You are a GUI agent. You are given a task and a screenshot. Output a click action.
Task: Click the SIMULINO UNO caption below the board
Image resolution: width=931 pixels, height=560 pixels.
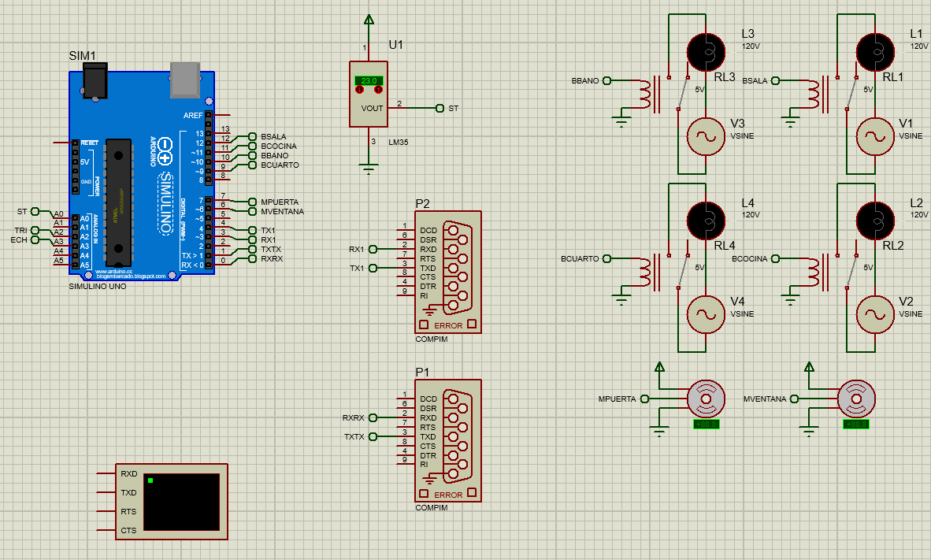click(98, 286)
